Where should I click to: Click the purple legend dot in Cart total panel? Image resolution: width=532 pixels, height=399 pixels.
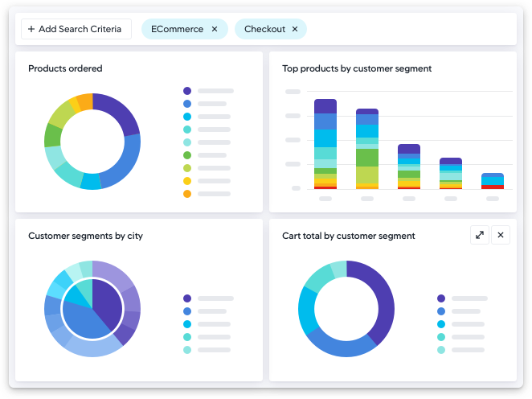click(441, 298)
